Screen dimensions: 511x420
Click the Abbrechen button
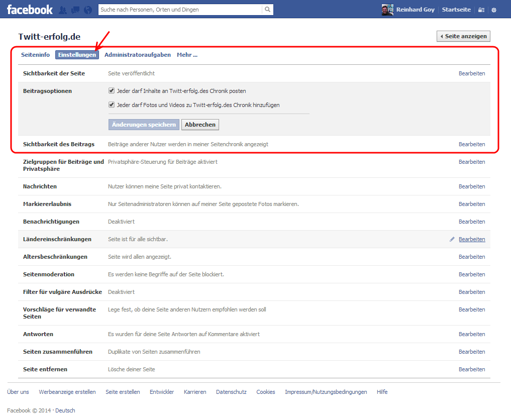tap(200, 125)
